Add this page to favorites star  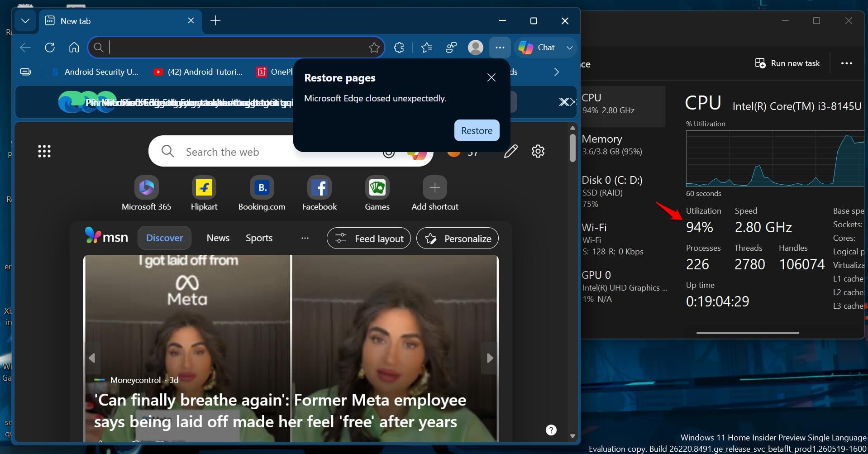point(374,48)
